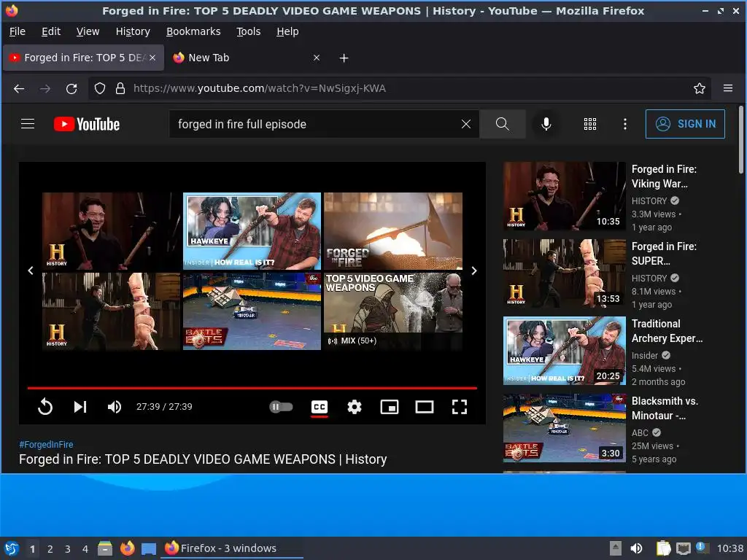Open Forged in Fire: Viking War sidebar video
The width and height of the screenshot is (747, 560).
tap(664, 176)
